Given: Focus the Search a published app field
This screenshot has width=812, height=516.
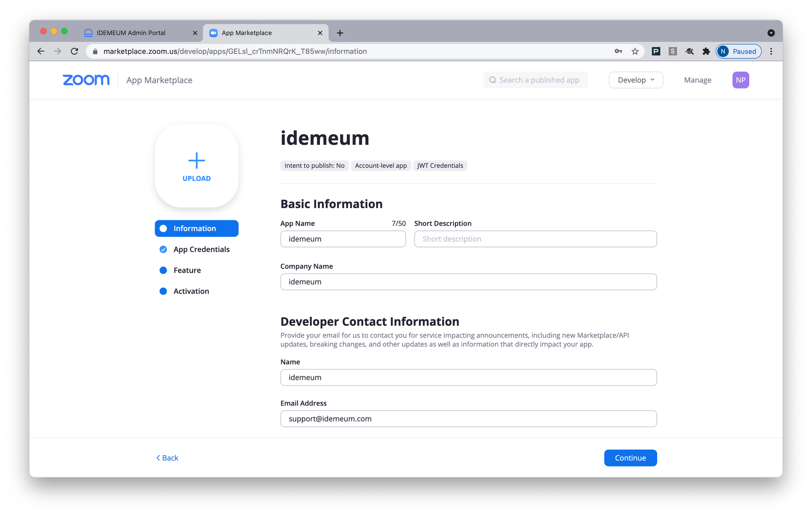Looking at the screenshot, I should click(536, 80).
